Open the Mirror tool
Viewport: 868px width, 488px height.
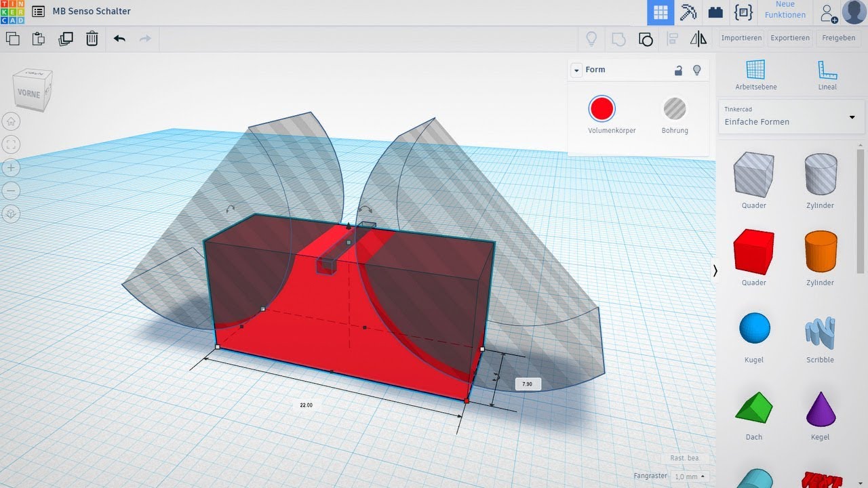(x=698, y=39)
